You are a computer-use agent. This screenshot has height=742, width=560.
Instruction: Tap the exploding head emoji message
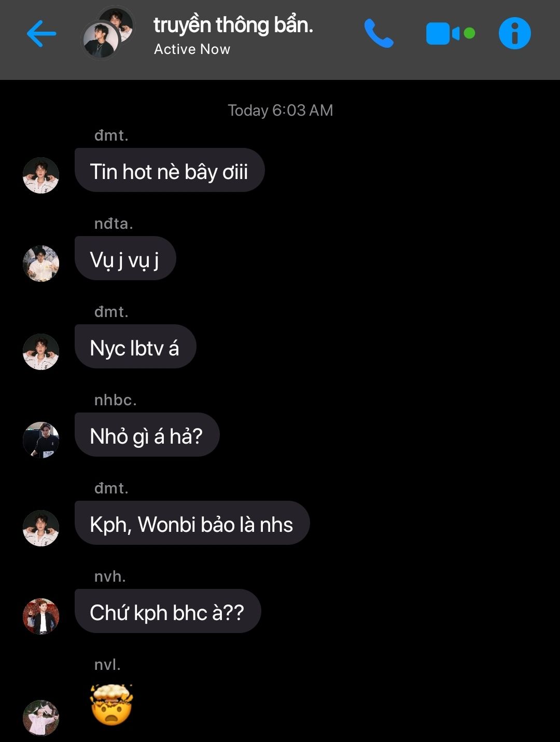tap(111, 705)
